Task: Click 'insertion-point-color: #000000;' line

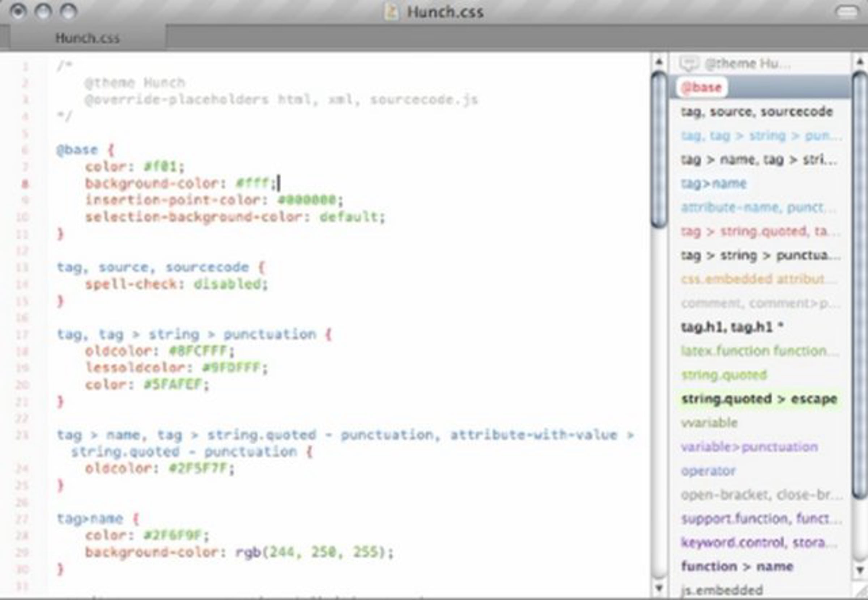Action: pos(214,200)
